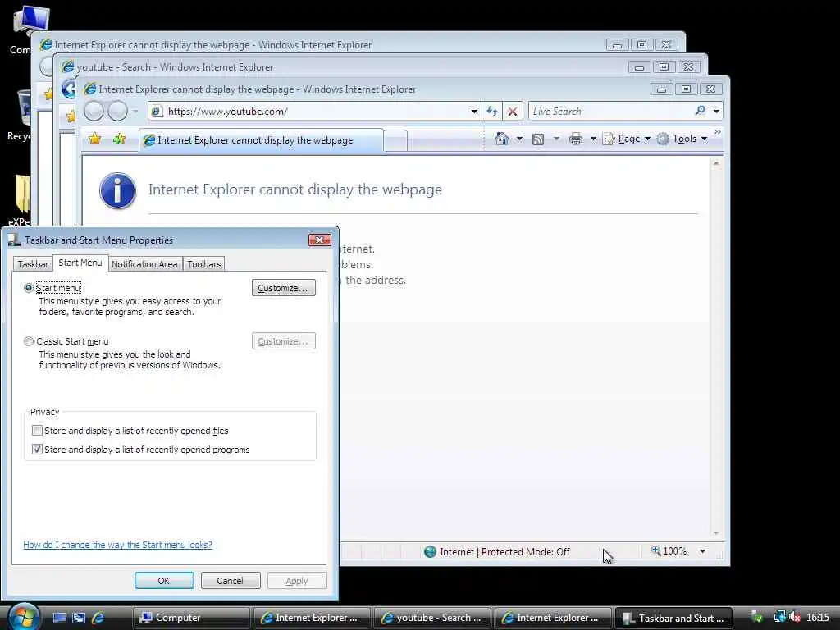Click the Internet globe security zone icon

tap(430, 552)
